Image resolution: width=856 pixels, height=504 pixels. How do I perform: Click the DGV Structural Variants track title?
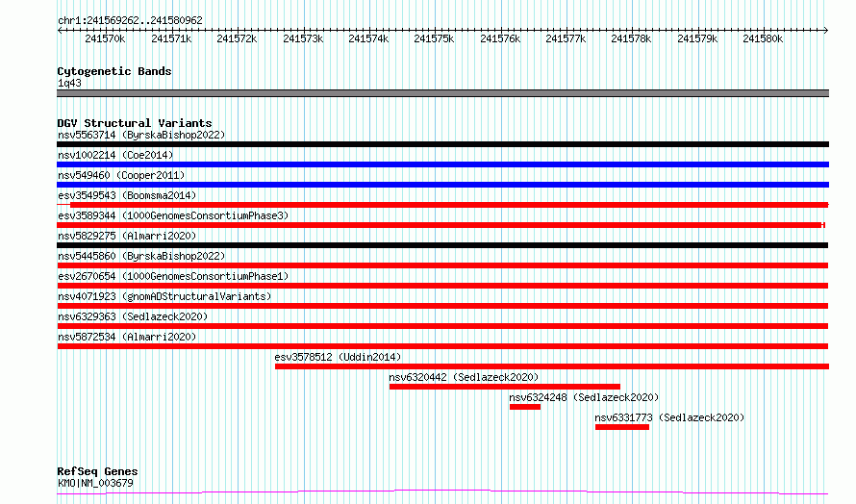point(135,123)
